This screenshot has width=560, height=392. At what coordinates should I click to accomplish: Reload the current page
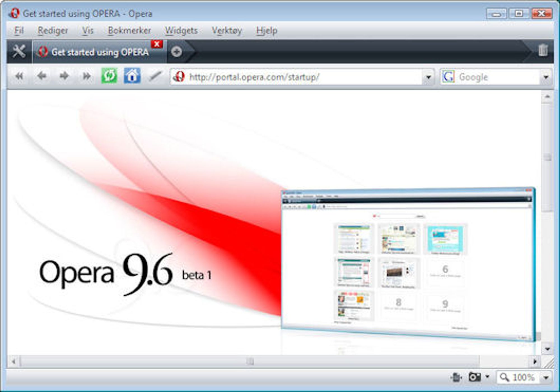click(x=109, y=76)
